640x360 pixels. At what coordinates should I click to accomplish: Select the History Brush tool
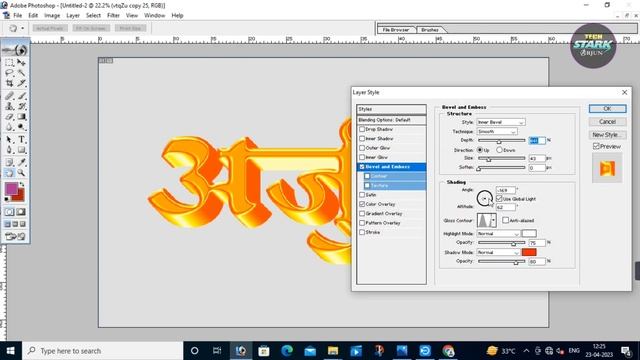point(21,106)
